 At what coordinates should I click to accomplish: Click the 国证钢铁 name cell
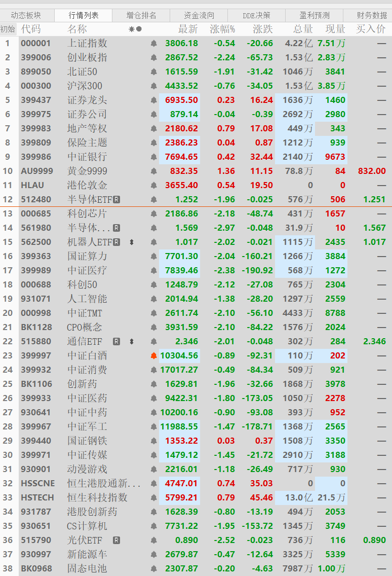[x=87, y=441]
